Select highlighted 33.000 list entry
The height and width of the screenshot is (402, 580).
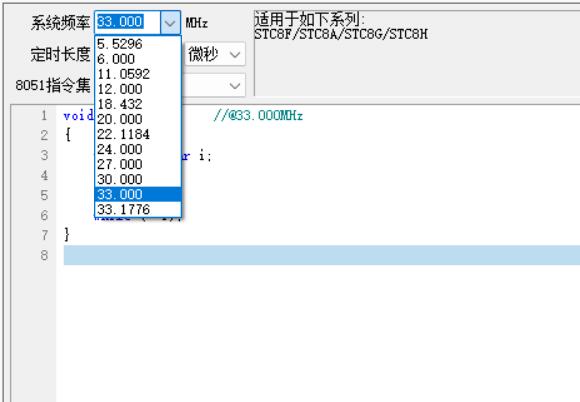(138, 195)
